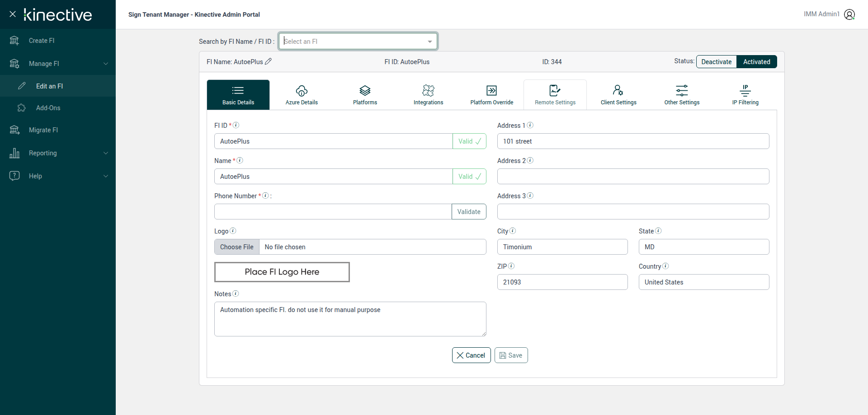This screenshot has height=415, width=868.
Task: Open the Azure Details tab
Action: (x=302, y=95)
